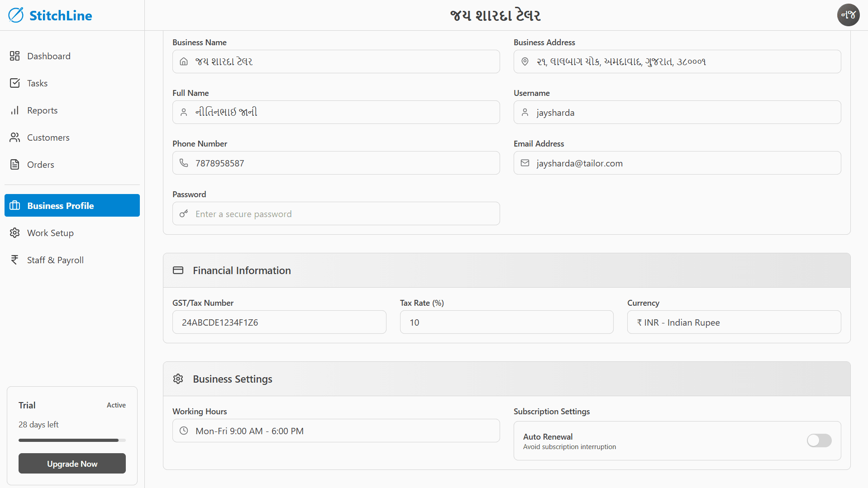
Task: Select the Tasks icon in sidebar
Action: 15,83
